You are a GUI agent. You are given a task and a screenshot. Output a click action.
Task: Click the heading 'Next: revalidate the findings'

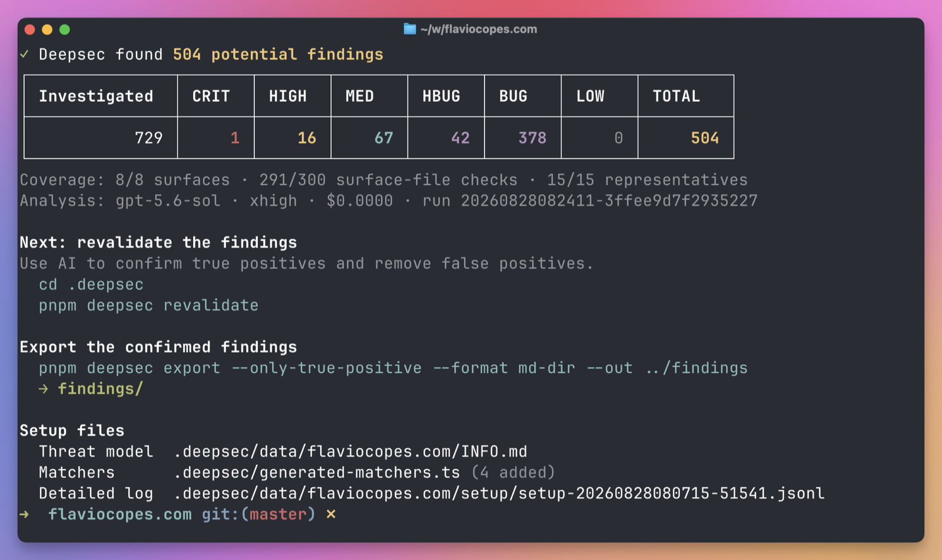coord(158,242)
